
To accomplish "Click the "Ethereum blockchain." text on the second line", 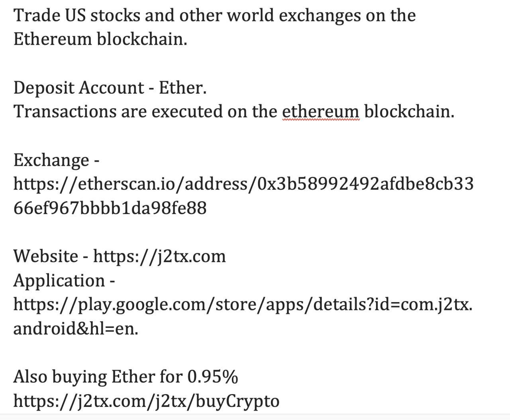I will click(100, 39).
